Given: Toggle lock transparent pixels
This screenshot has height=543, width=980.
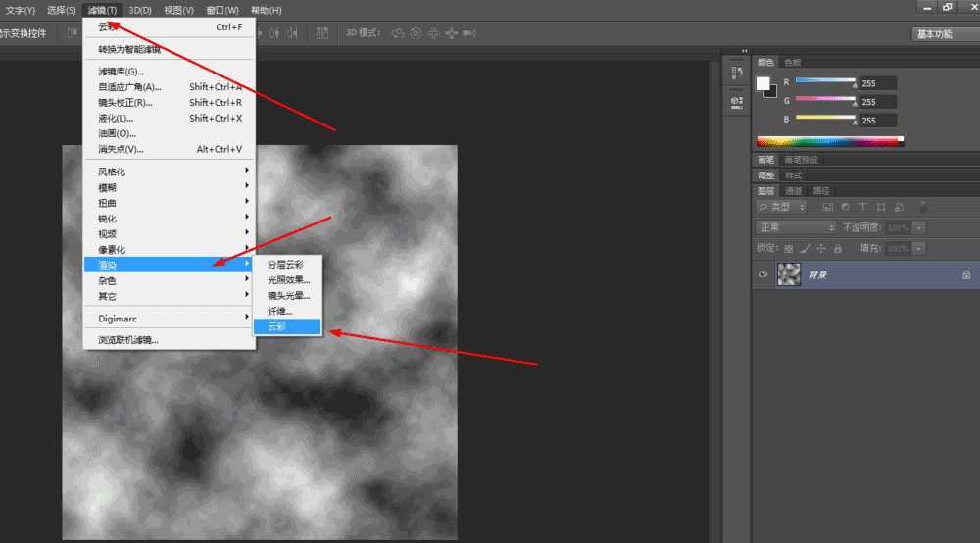Looking at the screenshot, I should (x=788, y=248).
